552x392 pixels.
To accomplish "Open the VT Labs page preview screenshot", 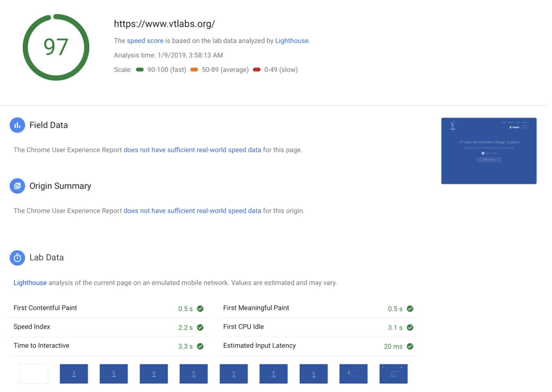I will click(x=489, y=151).
